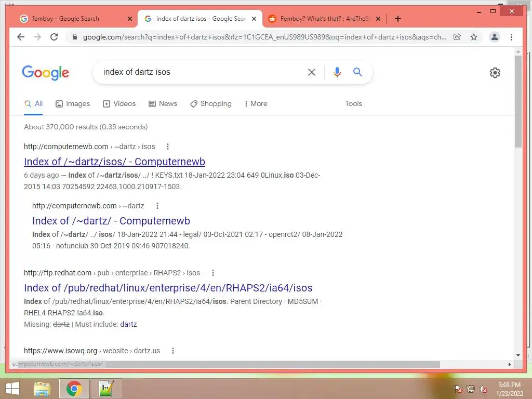Screen dimensions: 532x399
Task: Open the search Tools options
Action: tap(353, 104)
